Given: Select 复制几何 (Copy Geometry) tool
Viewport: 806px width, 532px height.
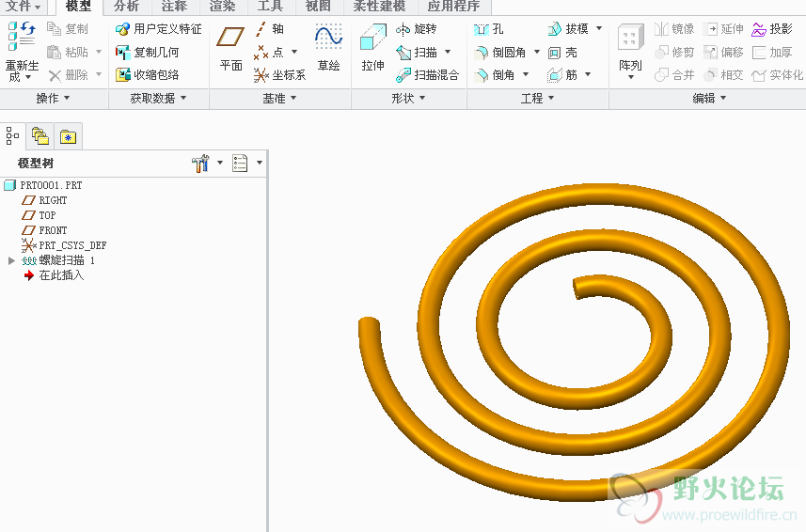Looking at the screenshot, I should tap(147, 53).
